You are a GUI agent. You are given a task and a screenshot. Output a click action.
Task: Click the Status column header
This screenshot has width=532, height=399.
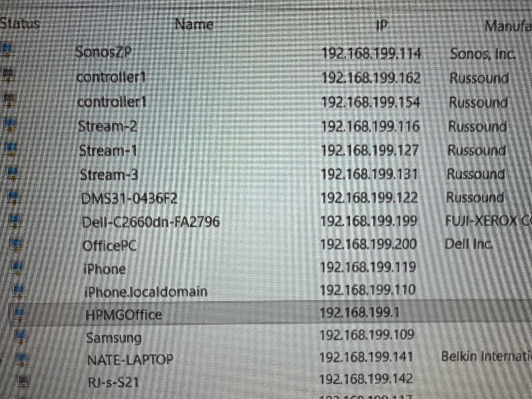[x=19, y=23]
